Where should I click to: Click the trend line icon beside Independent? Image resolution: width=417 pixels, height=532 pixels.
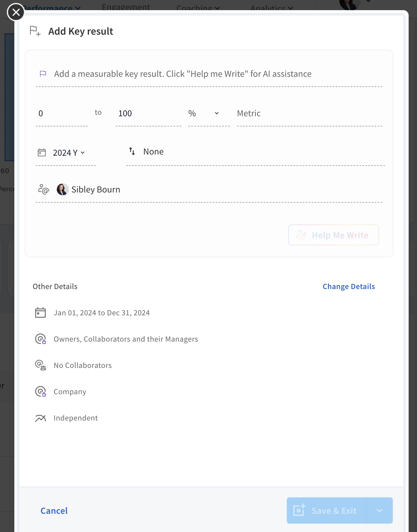click(41, 418)
